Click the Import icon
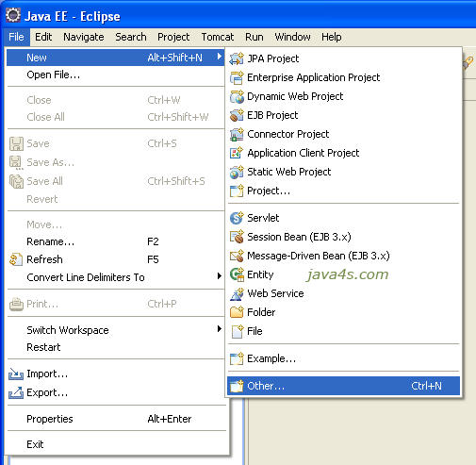476x465 pixels. click(x=16, y=374)
